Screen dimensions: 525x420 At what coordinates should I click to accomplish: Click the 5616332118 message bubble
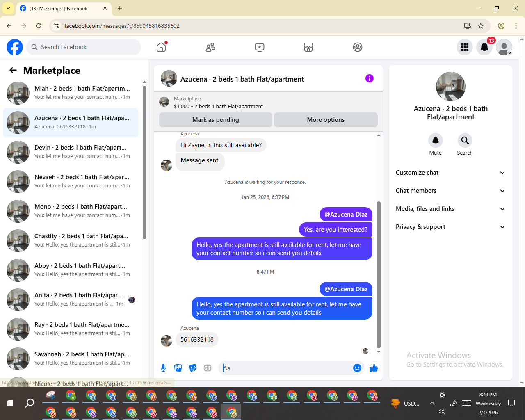click(x=197, y=340)
